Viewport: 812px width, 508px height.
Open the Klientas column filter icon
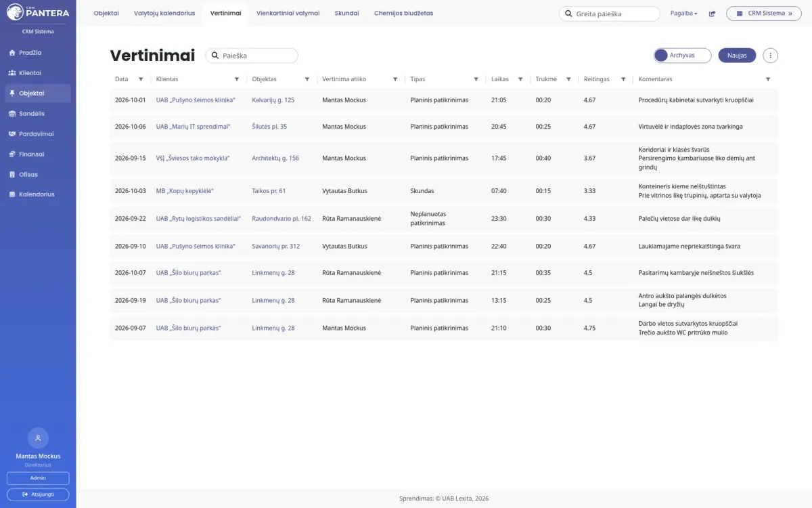[x=237, y=79]
